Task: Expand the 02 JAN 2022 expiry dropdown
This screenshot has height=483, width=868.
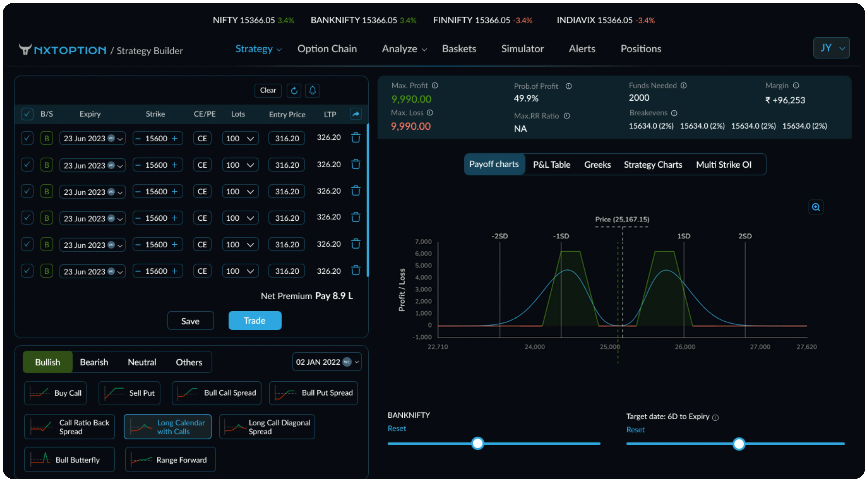Action: tap(327, 362)
